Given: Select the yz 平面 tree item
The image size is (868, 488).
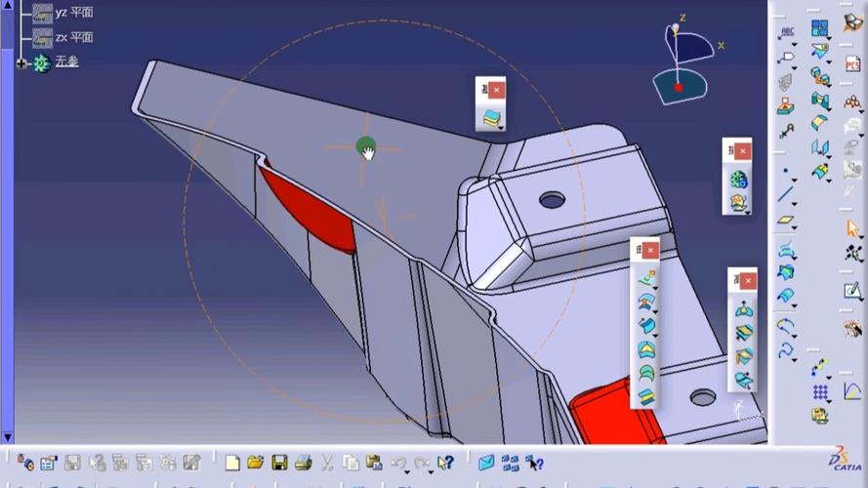Looking at the screenshot, I should click(74, 12).
